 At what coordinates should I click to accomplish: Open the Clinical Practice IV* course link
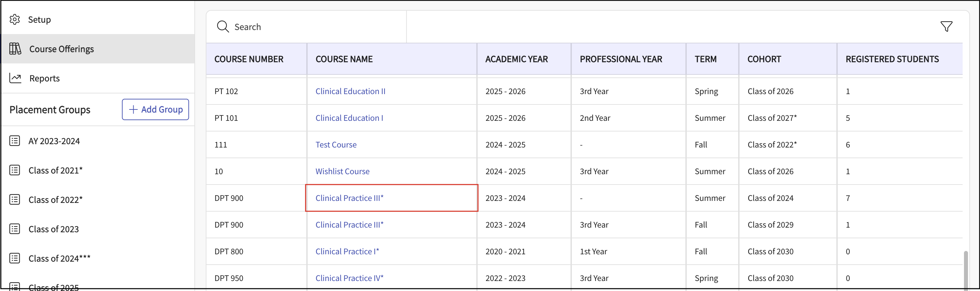[349, 278]
